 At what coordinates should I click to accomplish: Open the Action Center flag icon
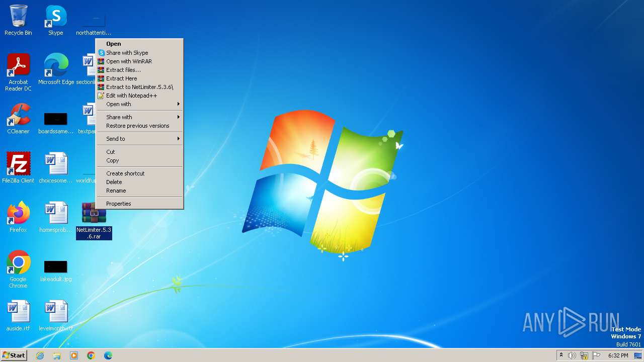[596, 355]
